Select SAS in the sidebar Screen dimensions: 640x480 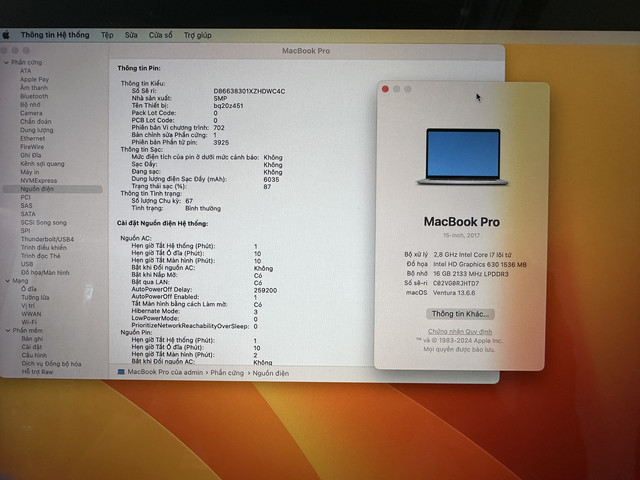pos(26,205)
